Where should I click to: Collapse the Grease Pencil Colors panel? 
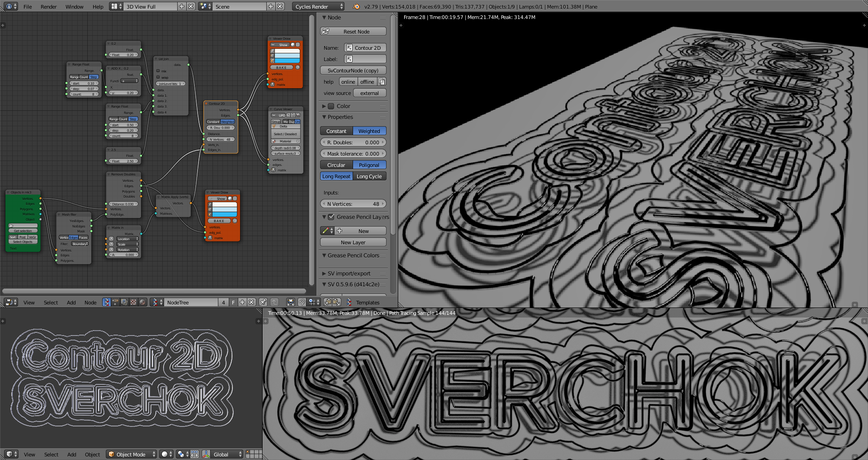pyautogui.click(x=324, y=255)
